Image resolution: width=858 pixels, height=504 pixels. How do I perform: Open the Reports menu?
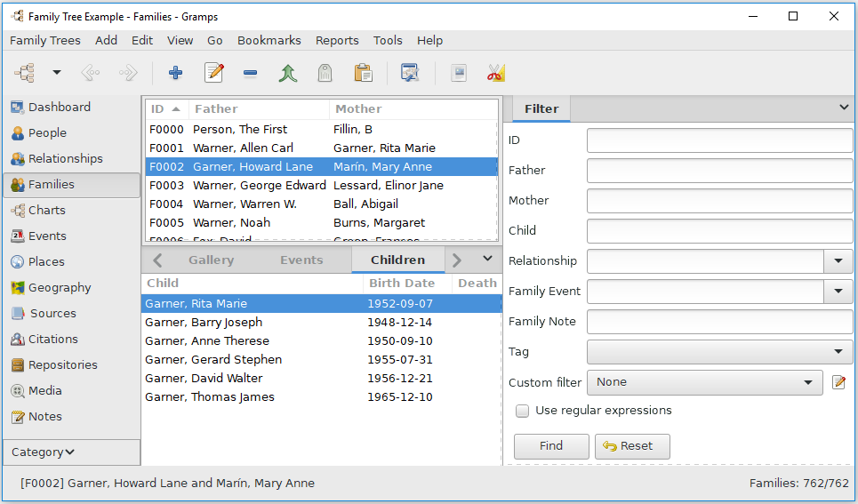pyautogui.click(x=337, y=41)
